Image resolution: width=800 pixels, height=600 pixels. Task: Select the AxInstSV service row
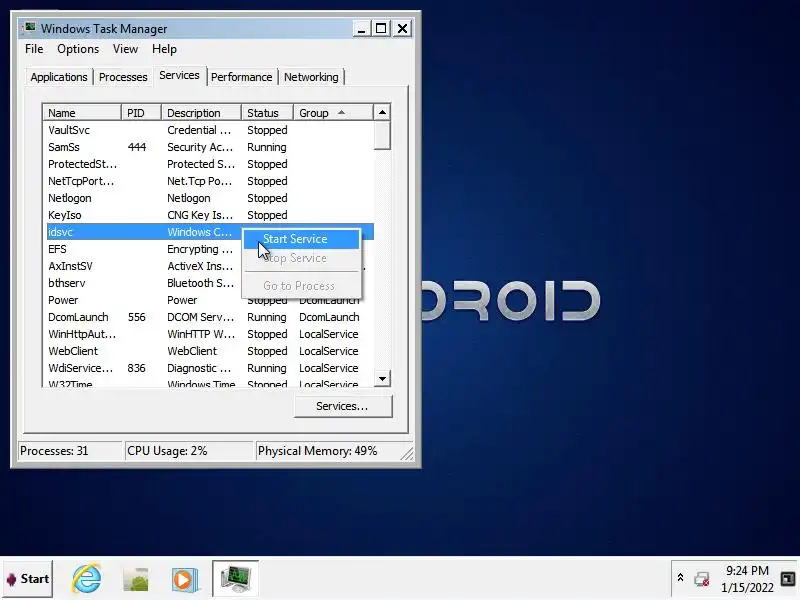(210, 266)
